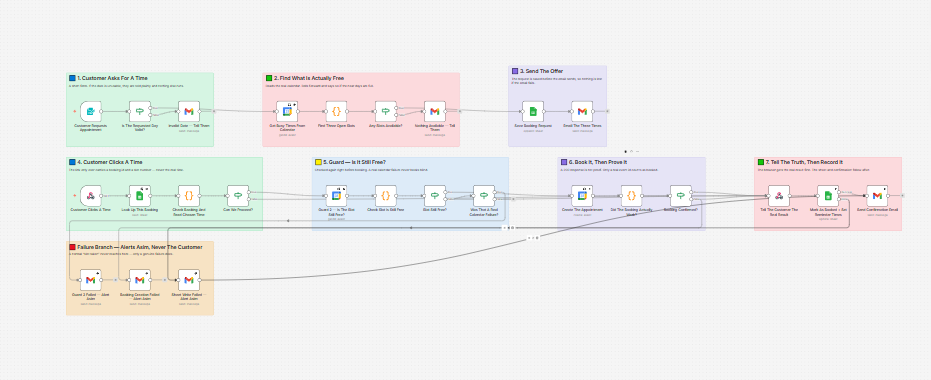Open the 'Did The Booking Actually Work?' code node
The image size is (931, 380).
coord(632,195)
